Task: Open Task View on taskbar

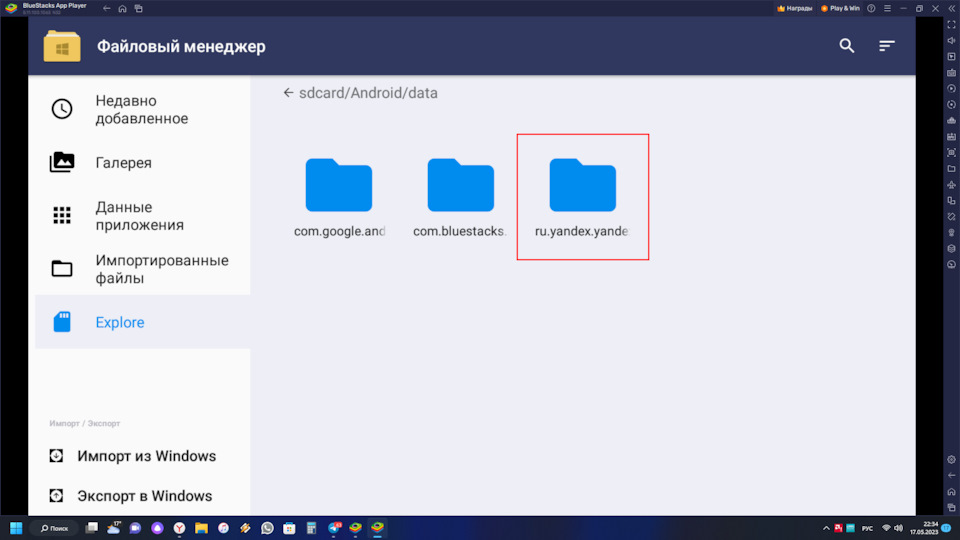Action: coord(92,528)
